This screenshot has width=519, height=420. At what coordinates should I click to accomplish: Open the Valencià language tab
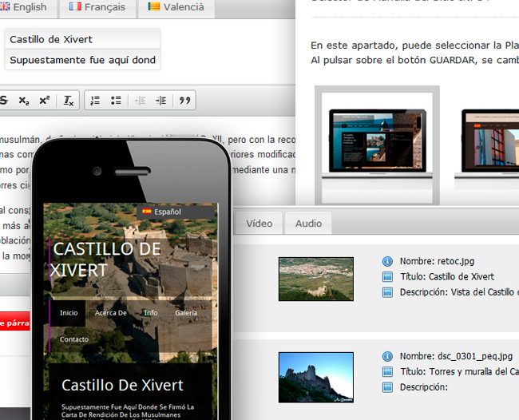[x=176, y=8]
